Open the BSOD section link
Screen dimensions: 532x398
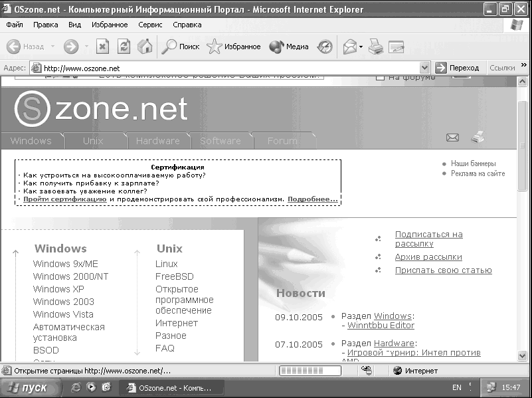[46, 350]
